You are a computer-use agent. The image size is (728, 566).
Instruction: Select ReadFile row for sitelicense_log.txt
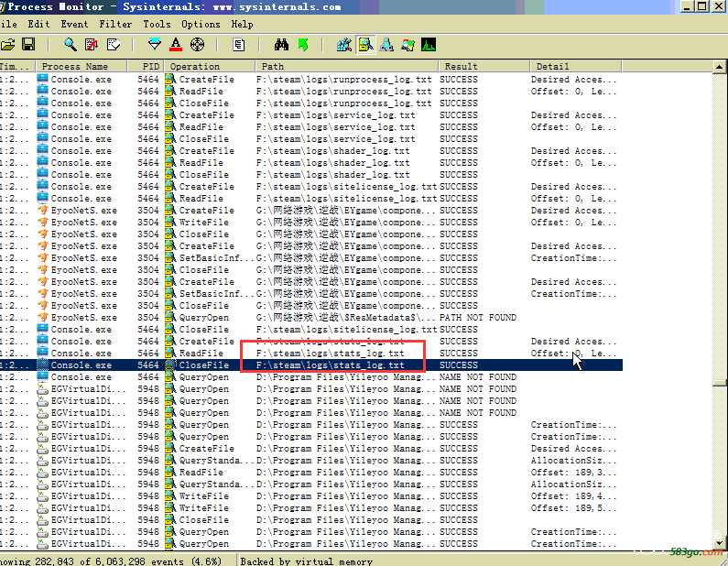click(311, 199)
